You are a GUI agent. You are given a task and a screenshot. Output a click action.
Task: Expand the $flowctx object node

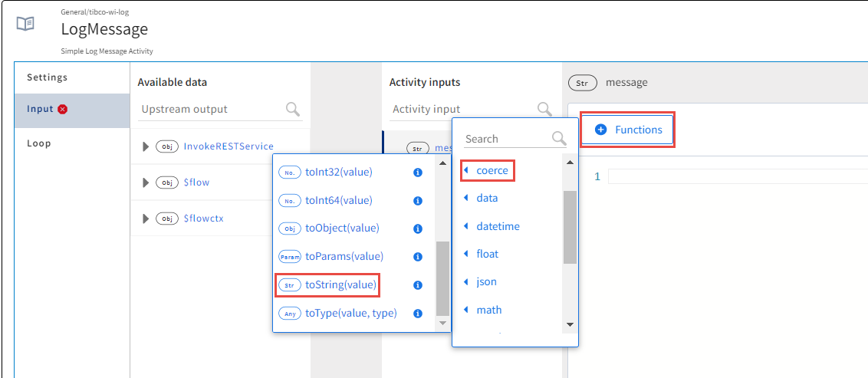pyautogui.click(x=146, y=219)
